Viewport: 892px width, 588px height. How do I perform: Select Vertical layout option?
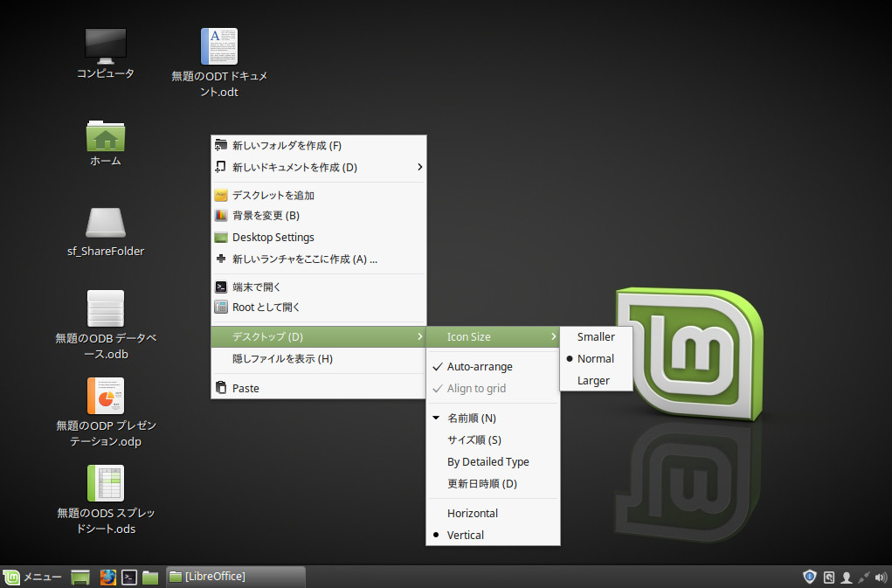coord(494,535)
